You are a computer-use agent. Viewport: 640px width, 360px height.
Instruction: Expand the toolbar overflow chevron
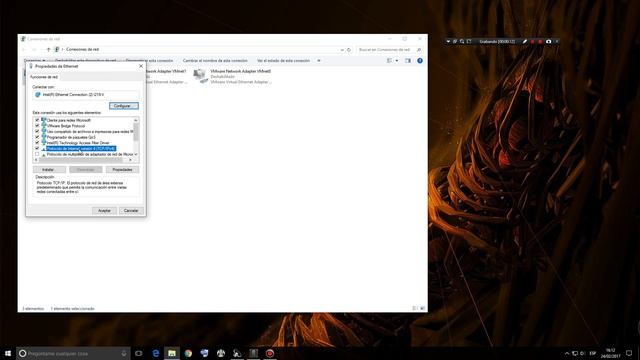point(319,61)
